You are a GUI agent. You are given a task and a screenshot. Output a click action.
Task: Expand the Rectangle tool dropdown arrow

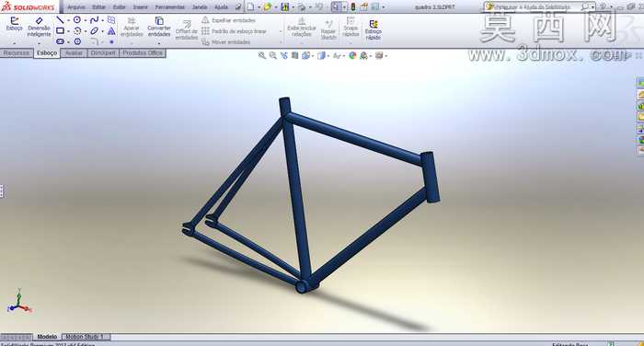click(68, 31)
